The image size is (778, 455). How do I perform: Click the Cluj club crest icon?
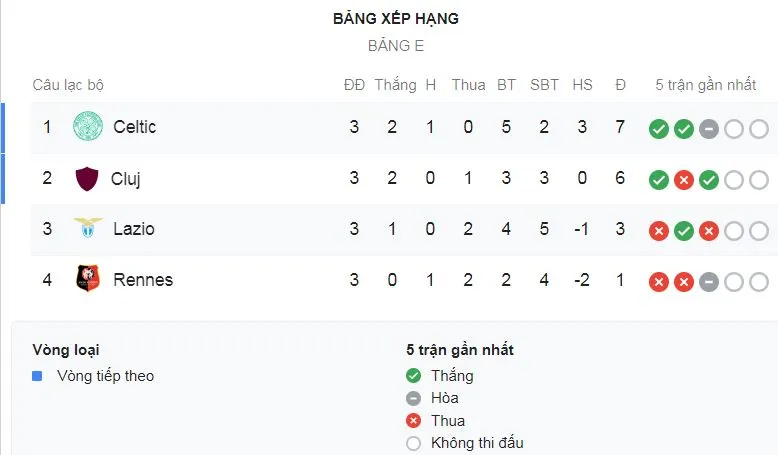point(87,179)
